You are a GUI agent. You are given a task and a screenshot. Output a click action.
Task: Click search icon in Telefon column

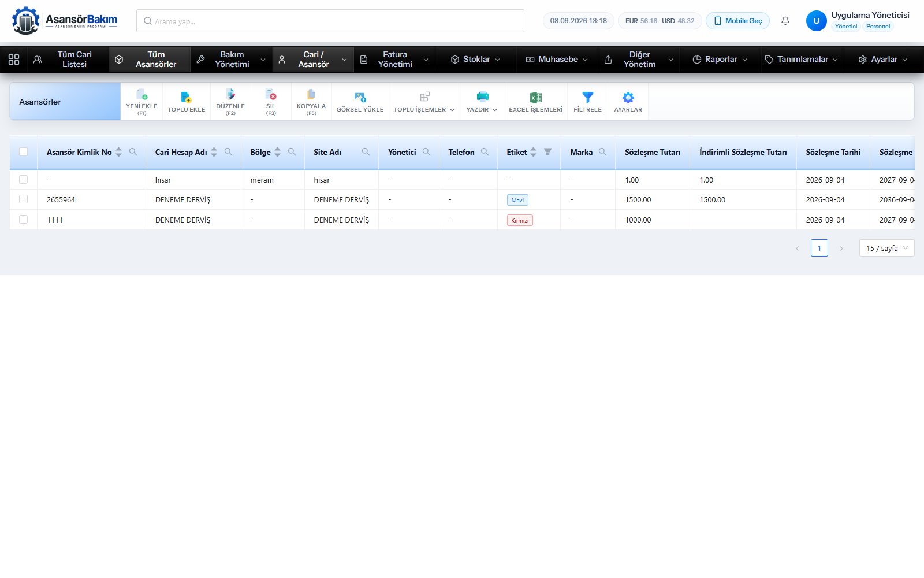coord(485,152)
